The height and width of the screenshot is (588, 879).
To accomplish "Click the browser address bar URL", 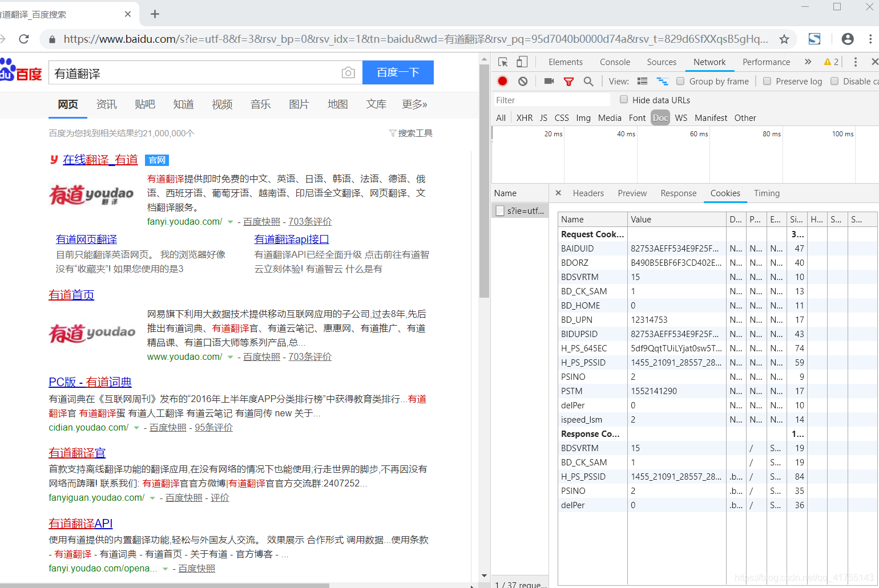I will click(x=416, y=39).
